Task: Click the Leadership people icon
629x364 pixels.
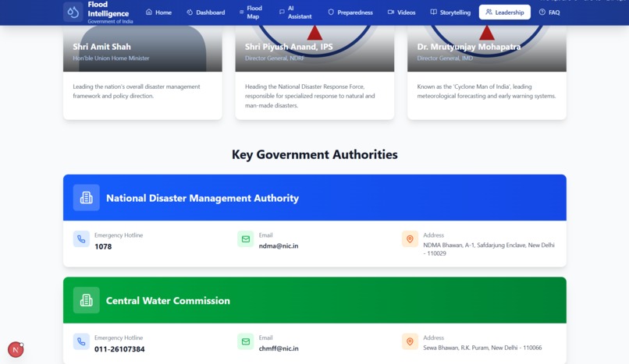Action: pyautogui.click(x=489, y=12)
